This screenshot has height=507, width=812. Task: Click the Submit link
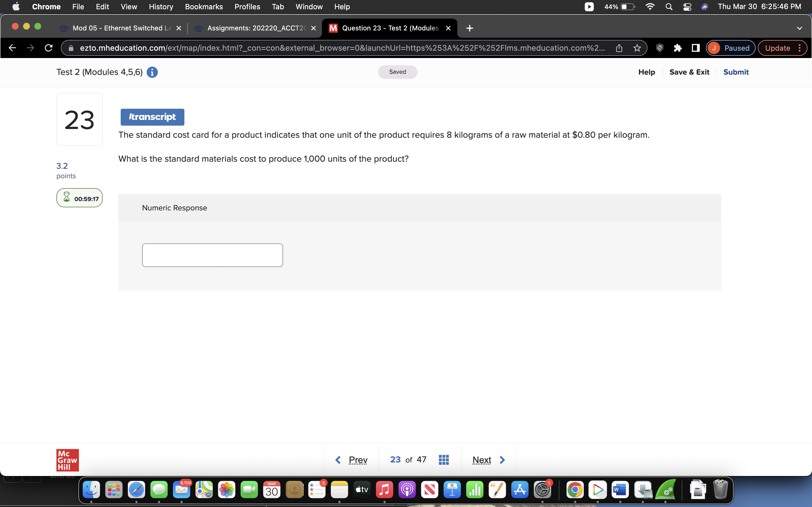pyautogui.click(x=736, y=72)
